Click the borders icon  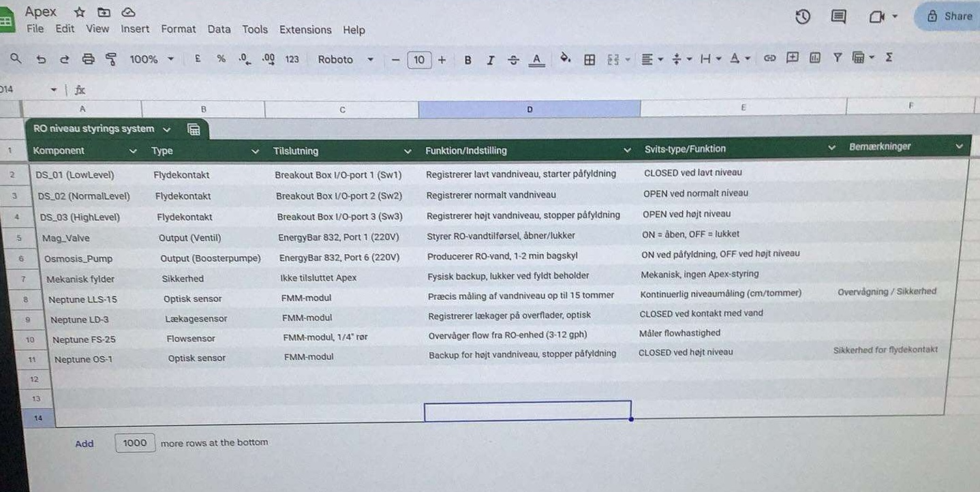[589, 60]
